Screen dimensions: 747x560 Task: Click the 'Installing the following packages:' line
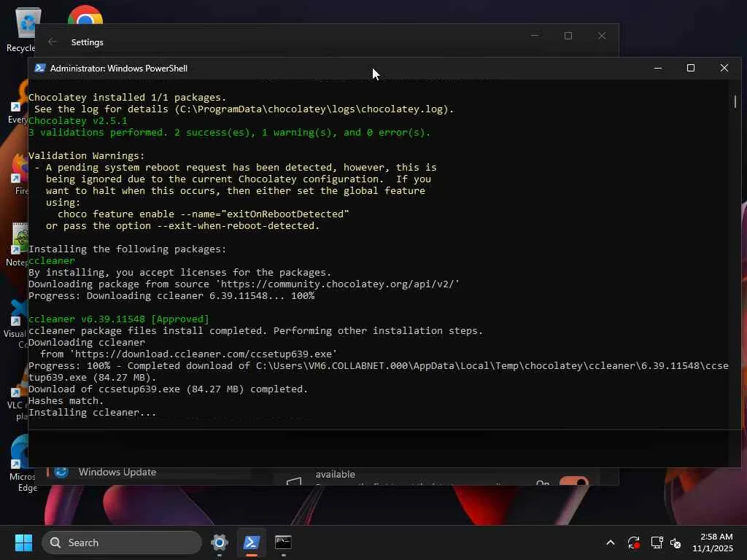[127, 249]
